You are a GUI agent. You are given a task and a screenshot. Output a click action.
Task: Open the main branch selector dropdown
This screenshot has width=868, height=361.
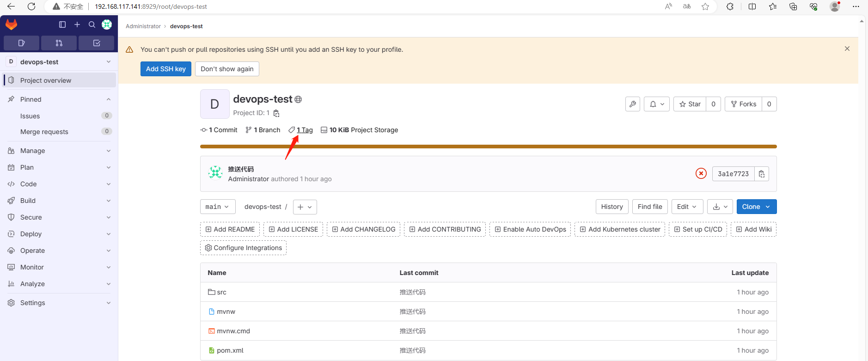pos(218,207)
